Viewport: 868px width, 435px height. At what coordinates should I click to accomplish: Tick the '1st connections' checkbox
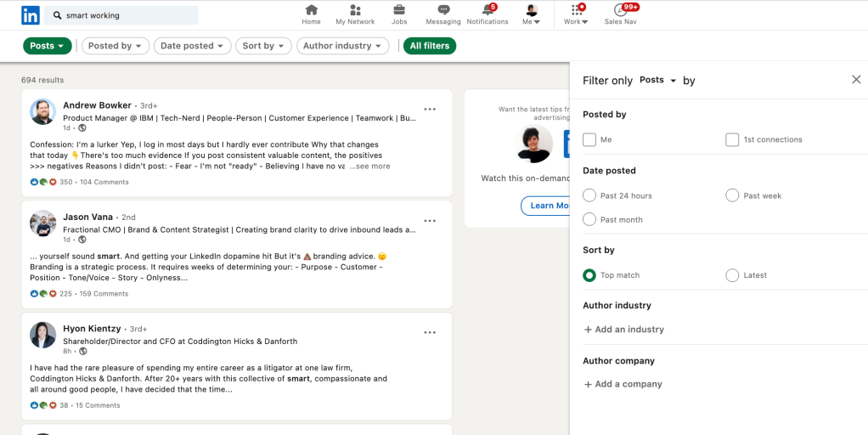(732, 139)
